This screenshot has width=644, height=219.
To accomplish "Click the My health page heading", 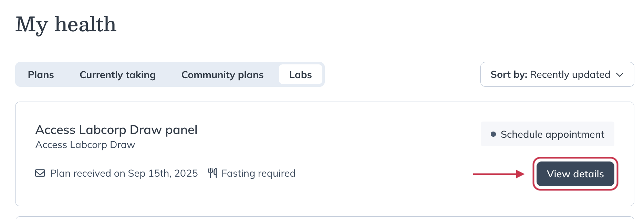I will 66,24.
